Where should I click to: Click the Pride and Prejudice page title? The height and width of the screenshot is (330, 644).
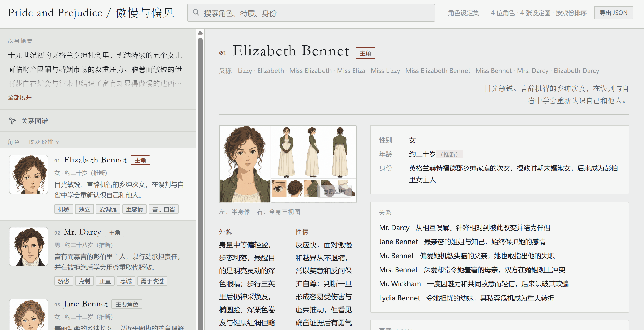click(91, 13)
